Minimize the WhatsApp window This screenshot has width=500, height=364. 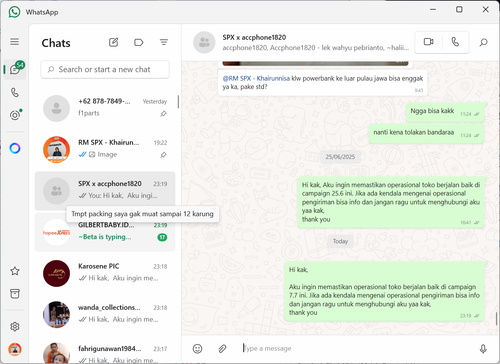click(433, 9)
